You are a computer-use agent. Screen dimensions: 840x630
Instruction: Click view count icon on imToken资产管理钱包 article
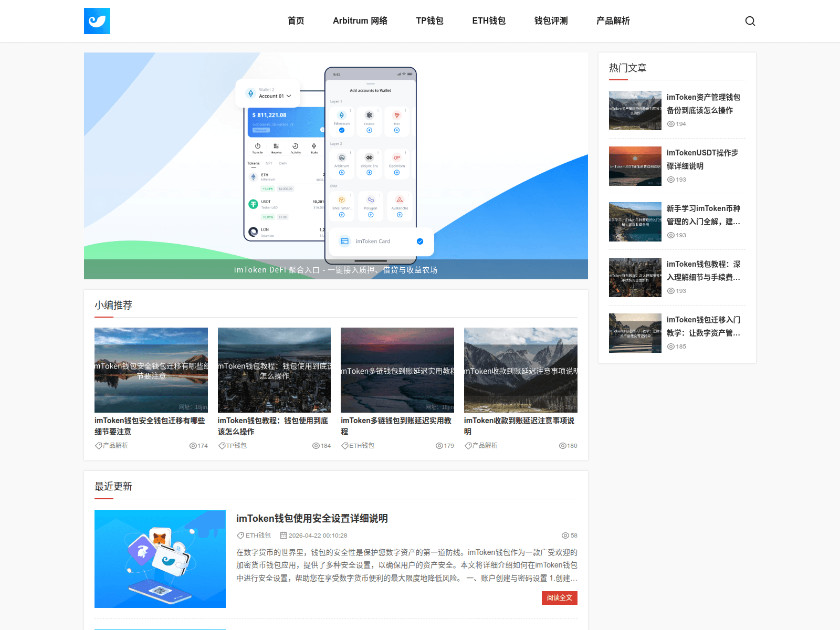tap(670, 124)
